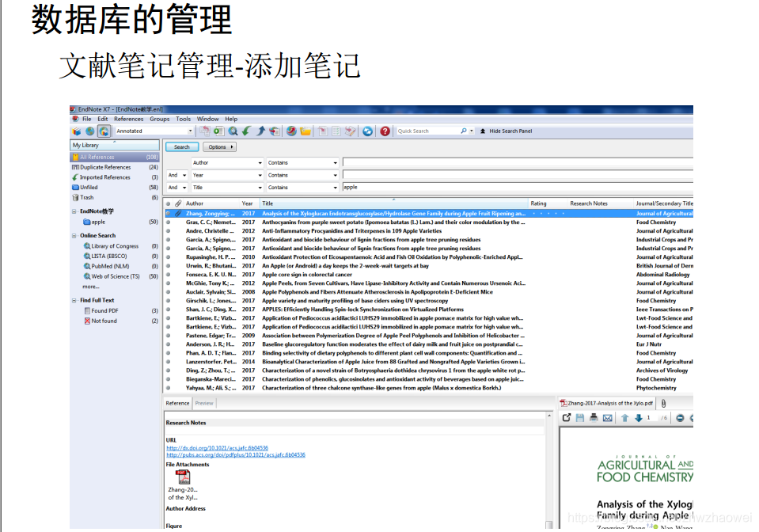Click the Sync Library icon
This screenshot has height=532, width=759.
click(368, 131)
